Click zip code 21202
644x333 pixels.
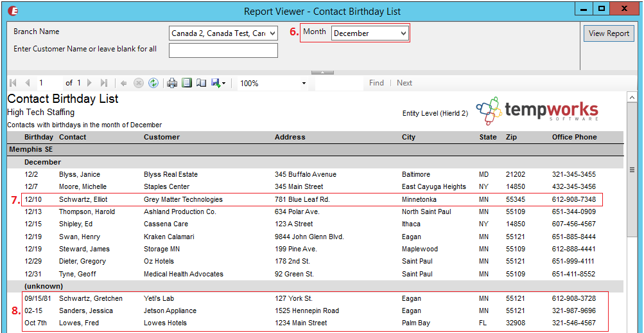point(516,174)
